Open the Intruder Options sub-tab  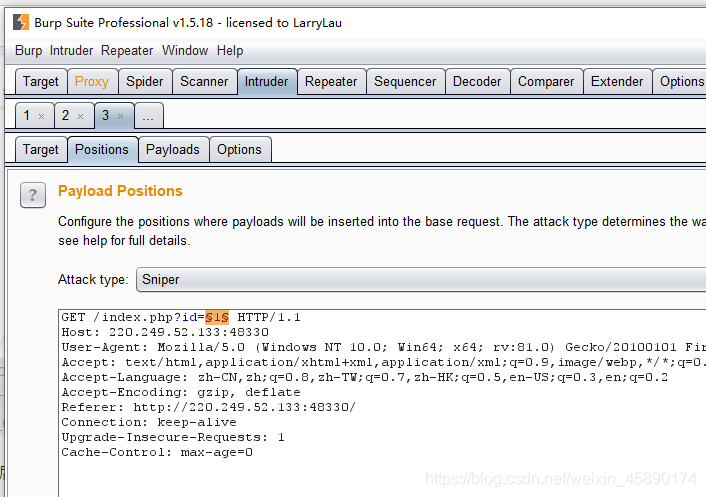(x=240, y=149)
